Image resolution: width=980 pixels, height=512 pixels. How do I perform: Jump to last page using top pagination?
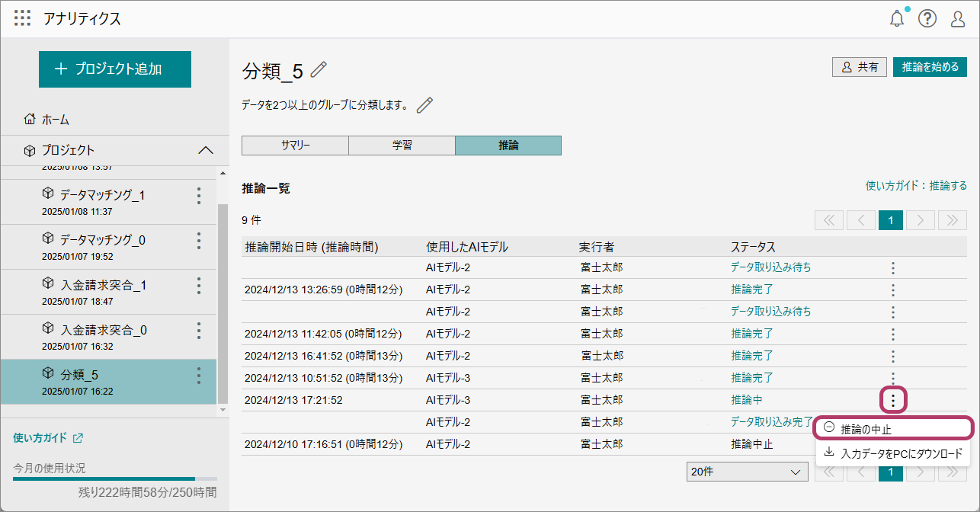click(x=952, y=220)
